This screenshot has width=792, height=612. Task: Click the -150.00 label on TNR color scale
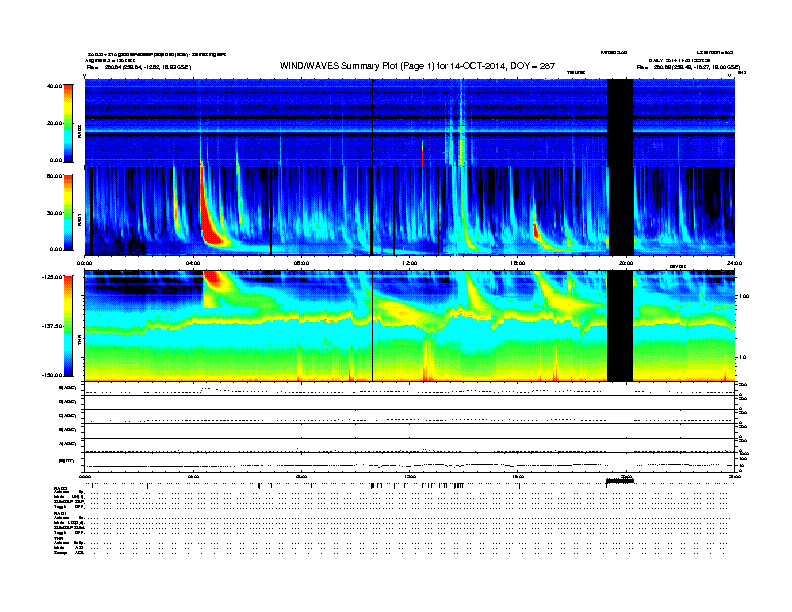53,375
